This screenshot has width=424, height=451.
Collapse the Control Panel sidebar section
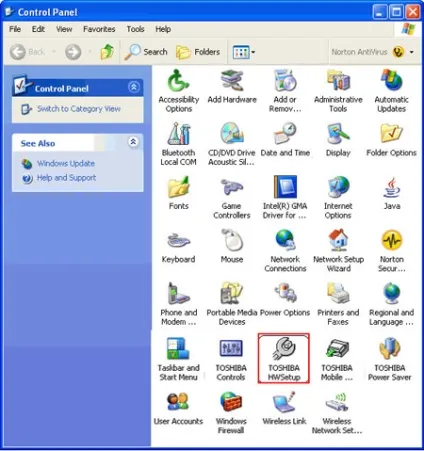tap(134, 87)
